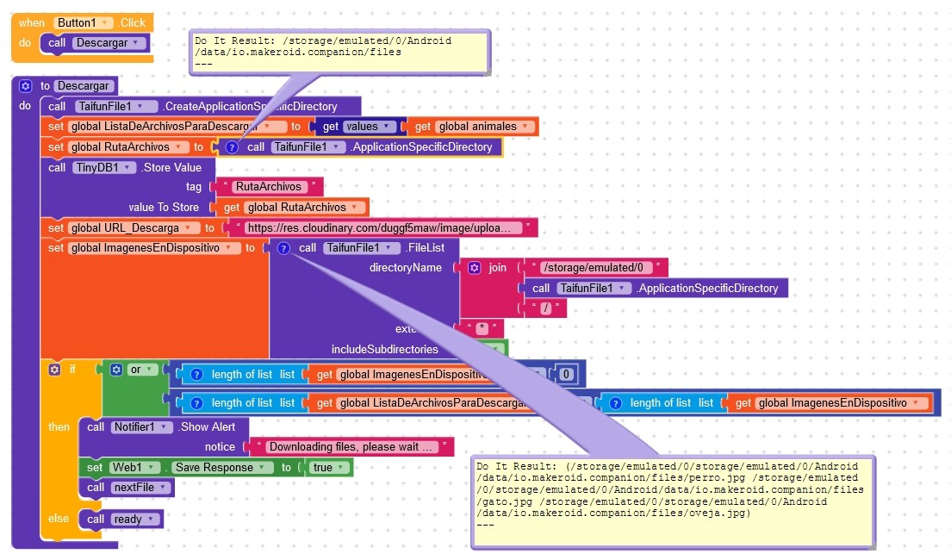Viewport: 951px width, 560px height.
Task: Edit the "Downloading files, please wait ..." notice text
Action: point(351,447)
